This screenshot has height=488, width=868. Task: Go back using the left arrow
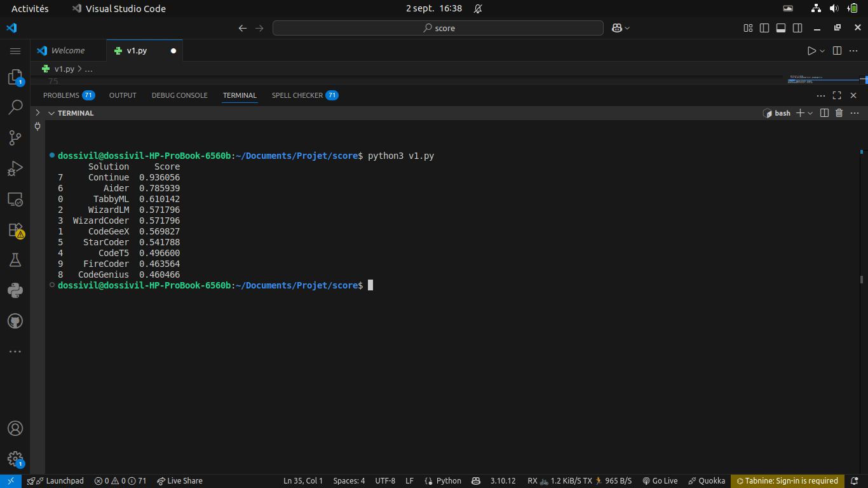(242, 28)
